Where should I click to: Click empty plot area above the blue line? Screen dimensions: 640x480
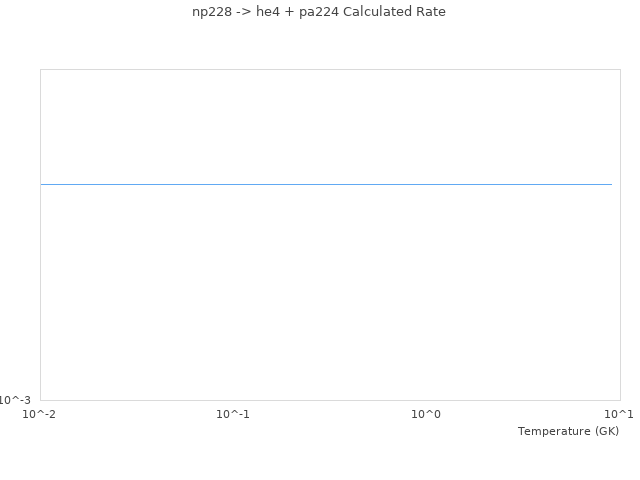click(x=326, y=125)
